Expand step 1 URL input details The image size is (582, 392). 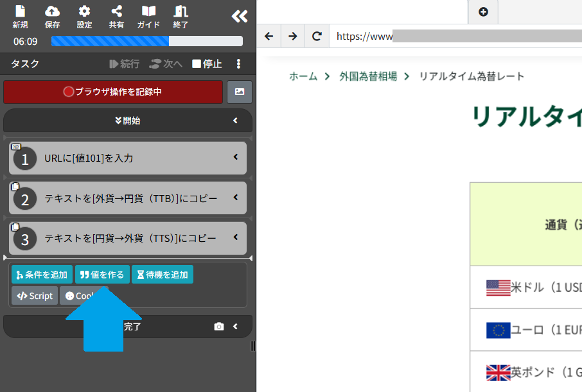coord(236,158)
